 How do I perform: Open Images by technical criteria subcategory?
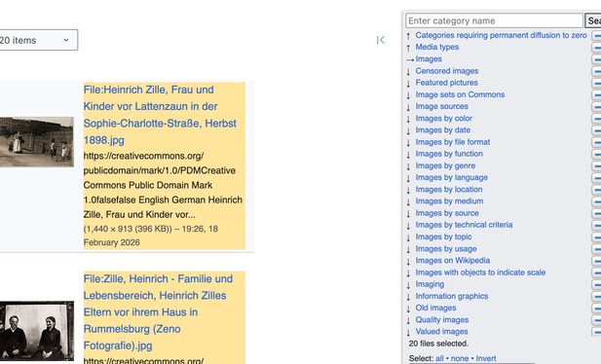point(464,225)
